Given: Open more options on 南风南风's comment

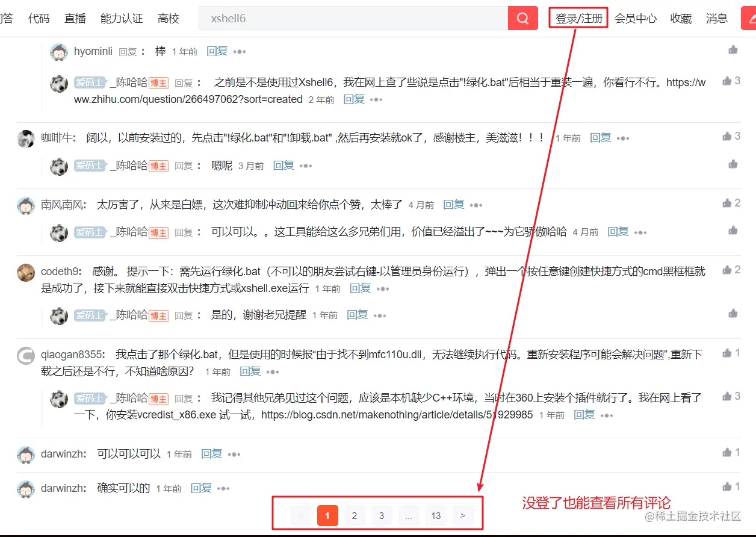Looking at the screenshot, I should click(476, 205).
